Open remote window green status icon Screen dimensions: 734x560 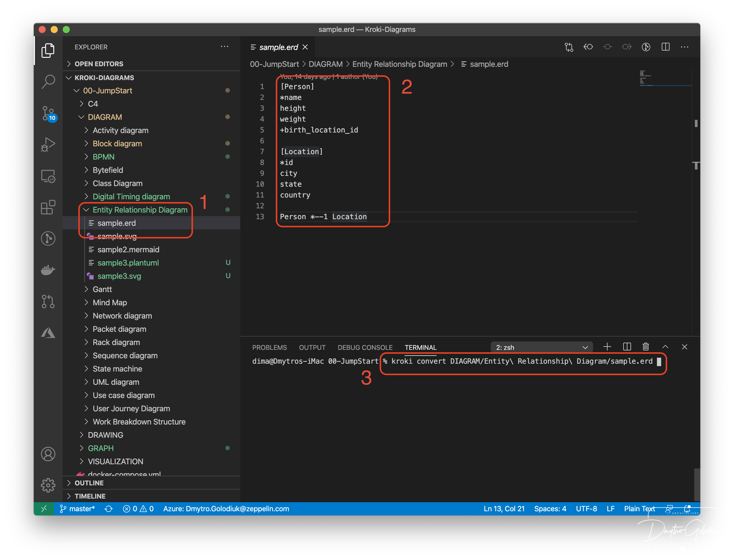44,509
